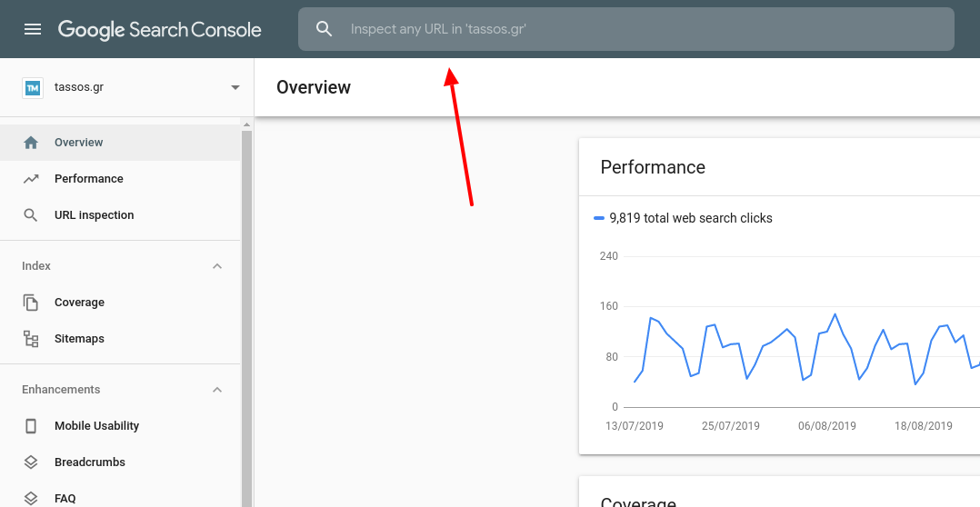This screenshot has height=507, width=980.
Task: Click the Performance trend icon
Action: [x=31, y=179]
